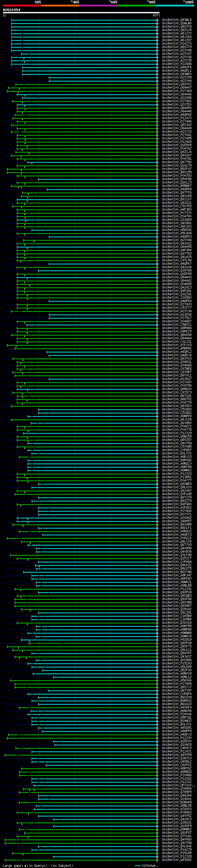Click the cyan ~100% identity legend segment
Screen dimensions: 197x868
point(175,6)
